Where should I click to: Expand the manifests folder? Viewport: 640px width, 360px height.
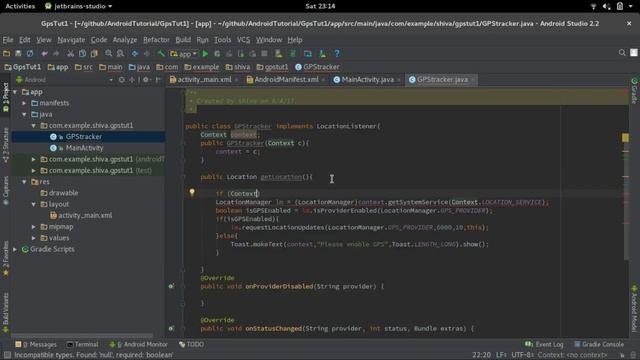tap(24, 103)
